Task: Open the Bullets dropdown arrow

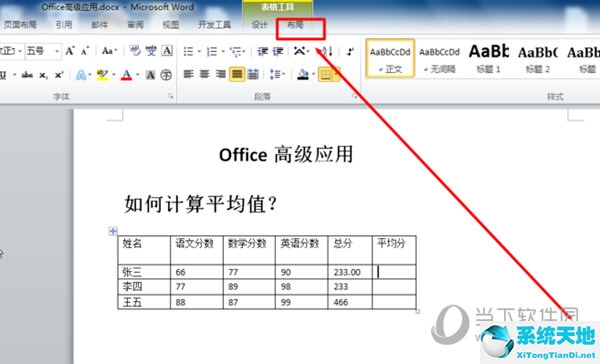Action: point(199,51)
